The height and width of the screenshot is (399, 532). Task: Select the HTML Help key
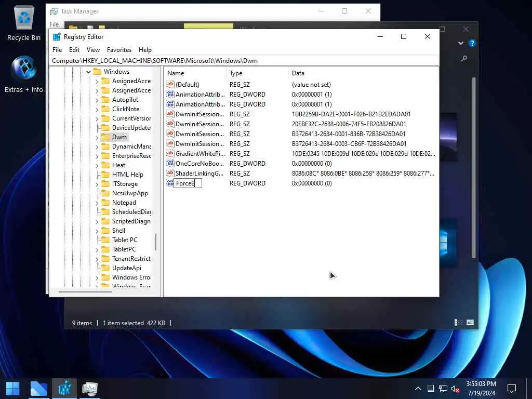[x=128, y=175]
